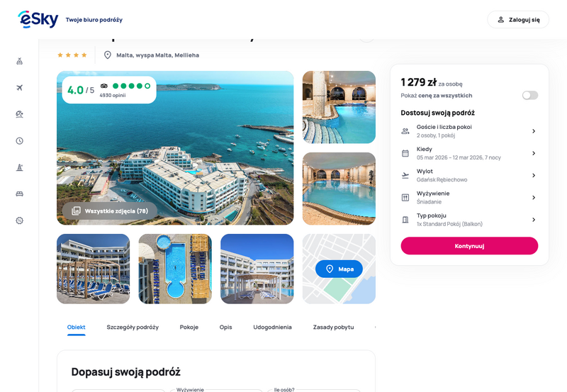Screen dimensions: 567x392
Task: Switch to the Szczegóły podróży tab
Action: point(133,327)
